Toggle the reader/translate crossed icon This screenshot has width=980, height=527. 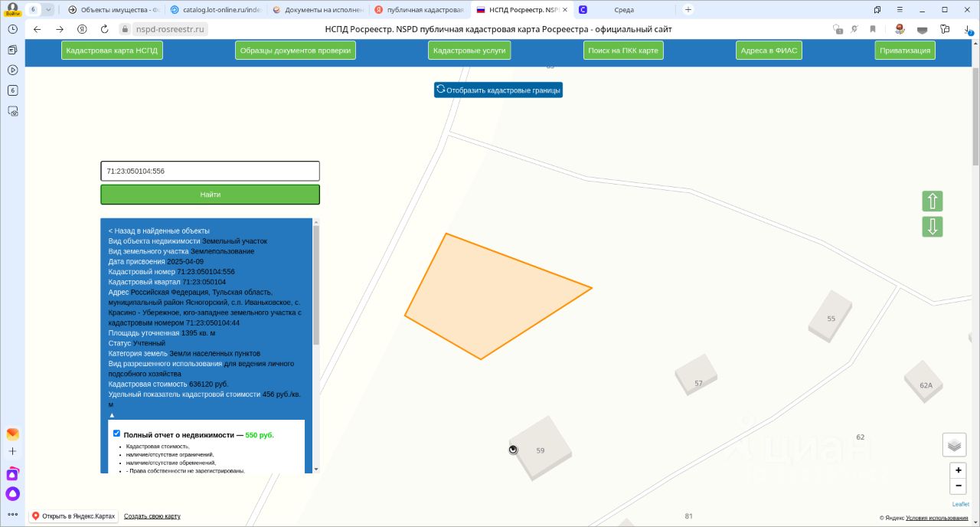click(x=856, y=29)
